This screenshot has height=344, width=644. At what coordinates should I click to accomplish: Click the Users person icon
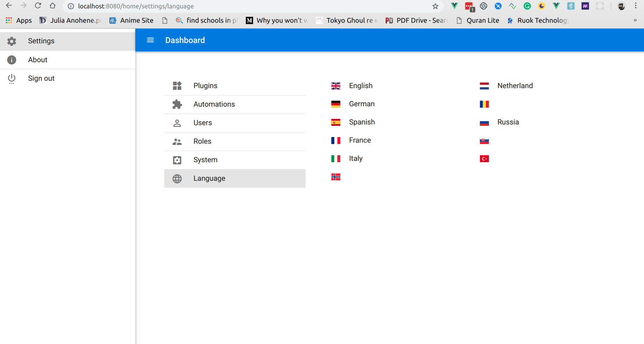pos(177,123)
